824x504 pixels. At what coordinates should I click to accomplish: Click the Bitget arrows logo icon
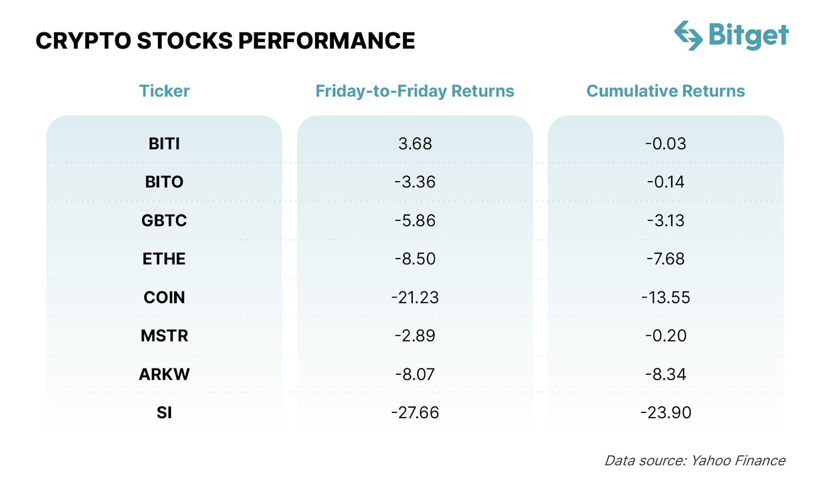click(689, 36)
